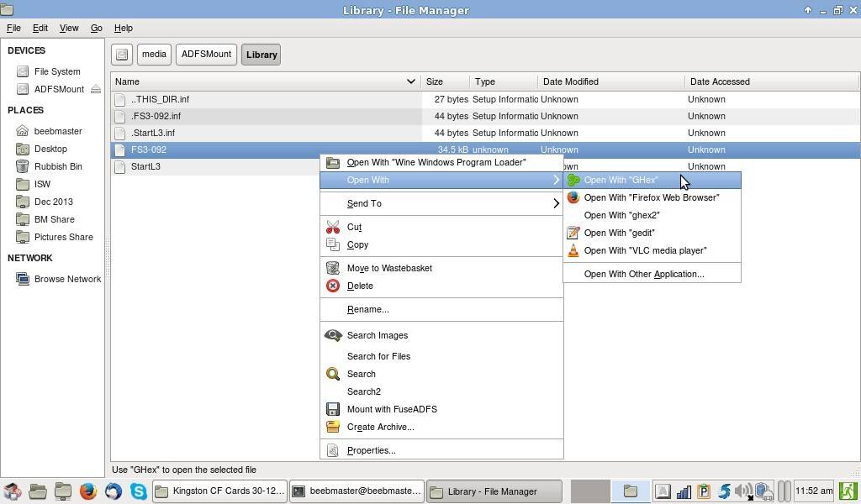Open Browse Network in the sidebar
Image resolution: width=861 pixels, height=504 pixels.
[67, 279]
